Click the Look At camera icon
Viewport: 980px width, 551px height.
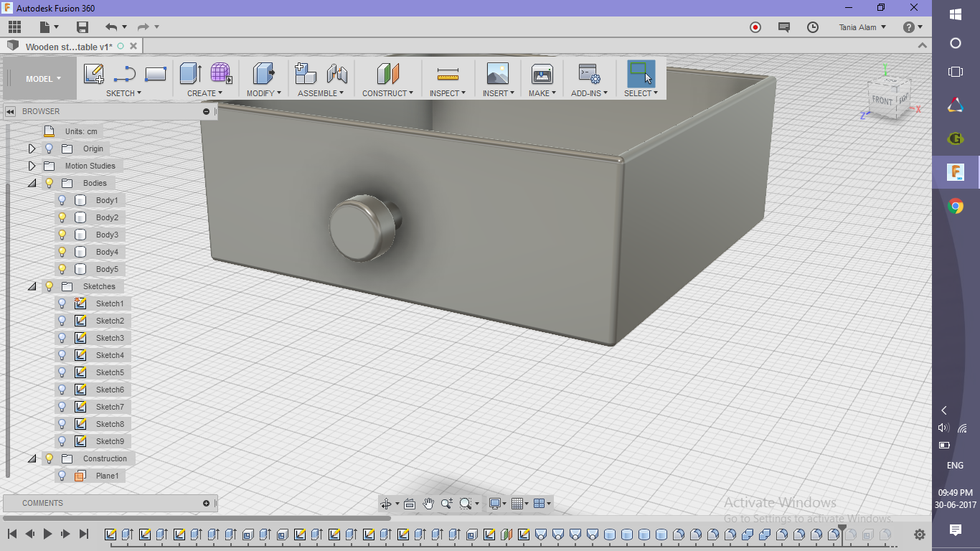410,504
